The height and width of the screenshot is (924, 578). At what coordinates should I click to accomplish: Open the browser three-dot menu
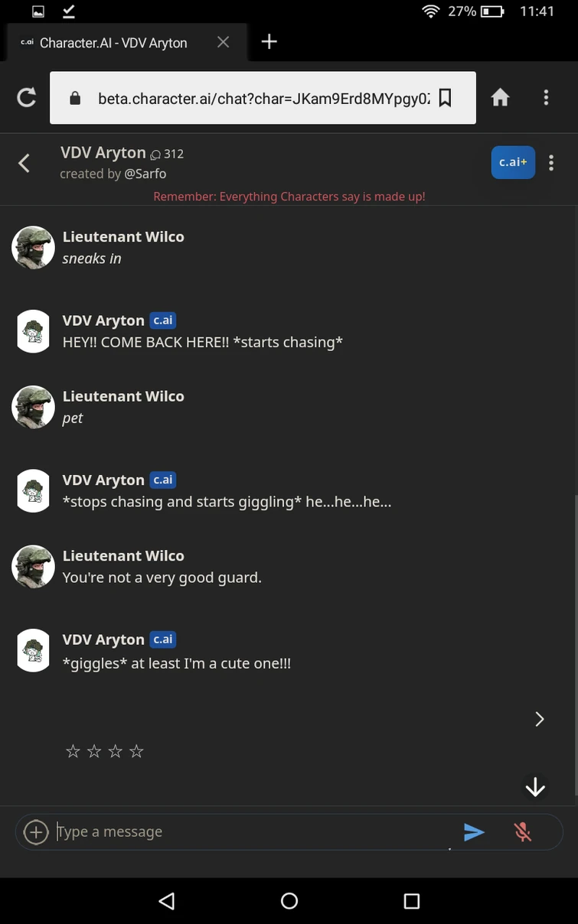pyautogui.click(x=546, y=97)
